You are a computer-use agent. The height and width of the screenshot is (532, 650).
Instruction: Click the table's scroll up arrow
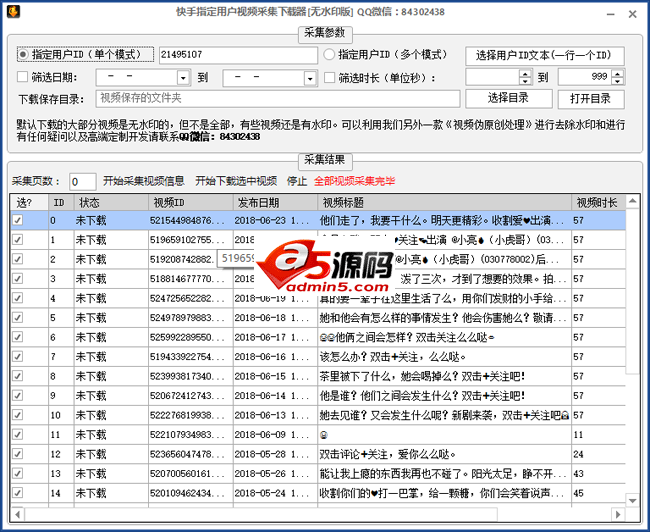pyautogui.click(x=633, y=202)
